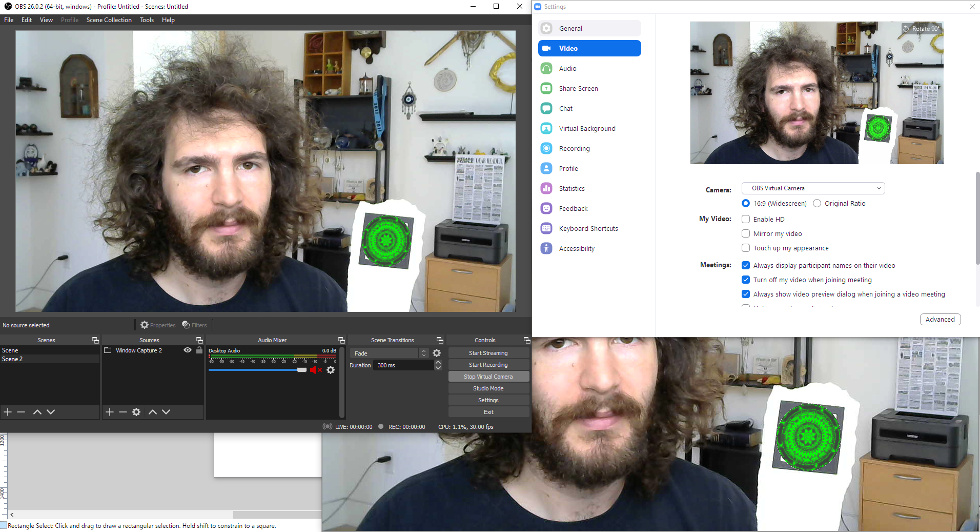Move scene up in Scenes list
The height and width of the screenshot is (532, 980).
(37, 412)
